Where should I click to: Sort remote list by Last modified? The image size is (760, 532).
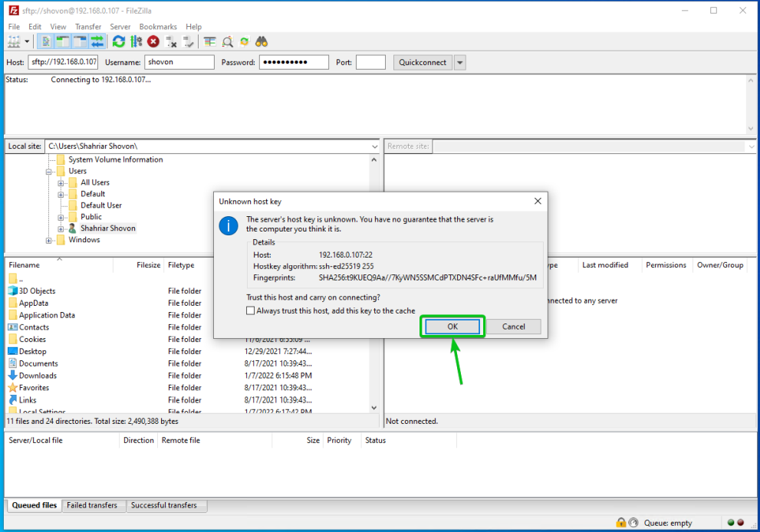(x=609, y=265)
